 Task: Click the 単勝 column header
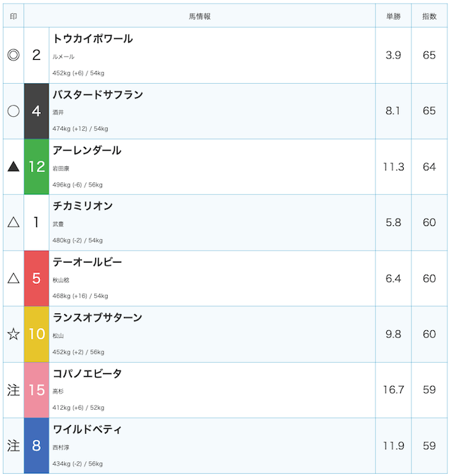coord(393,16)
